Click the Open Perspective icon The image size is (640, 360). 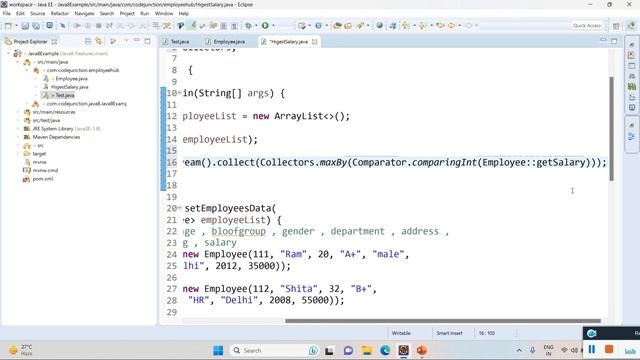616,26
